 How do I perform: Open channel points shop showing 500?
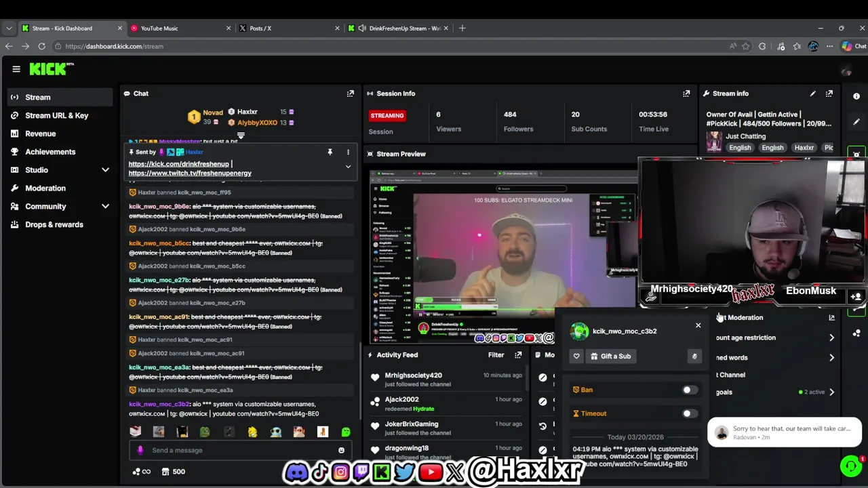click(x=172, y=472)
